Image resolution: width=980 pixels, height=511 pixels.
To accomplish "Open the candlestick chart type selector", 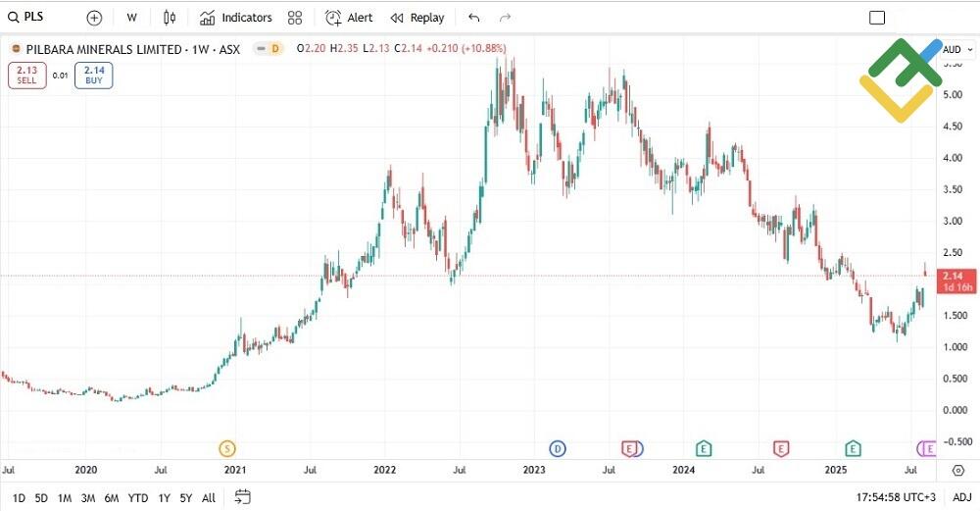I will (170, 18).
